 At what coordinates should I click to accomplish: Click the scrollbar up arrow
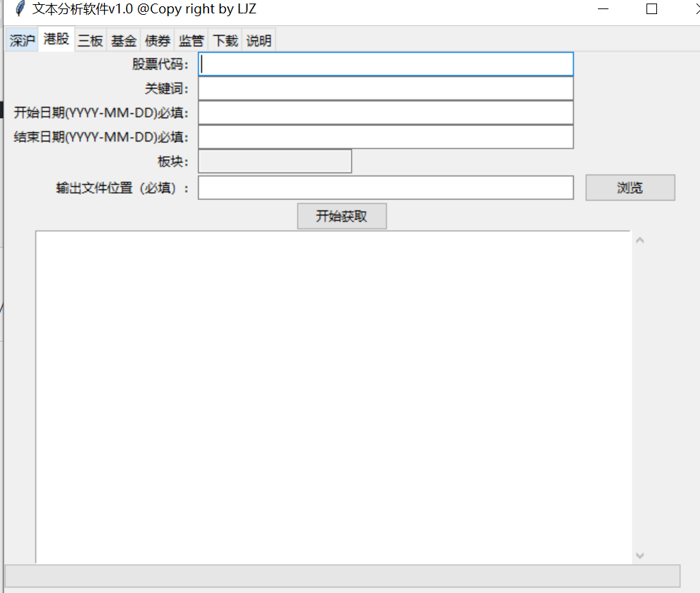pos(639,239)
